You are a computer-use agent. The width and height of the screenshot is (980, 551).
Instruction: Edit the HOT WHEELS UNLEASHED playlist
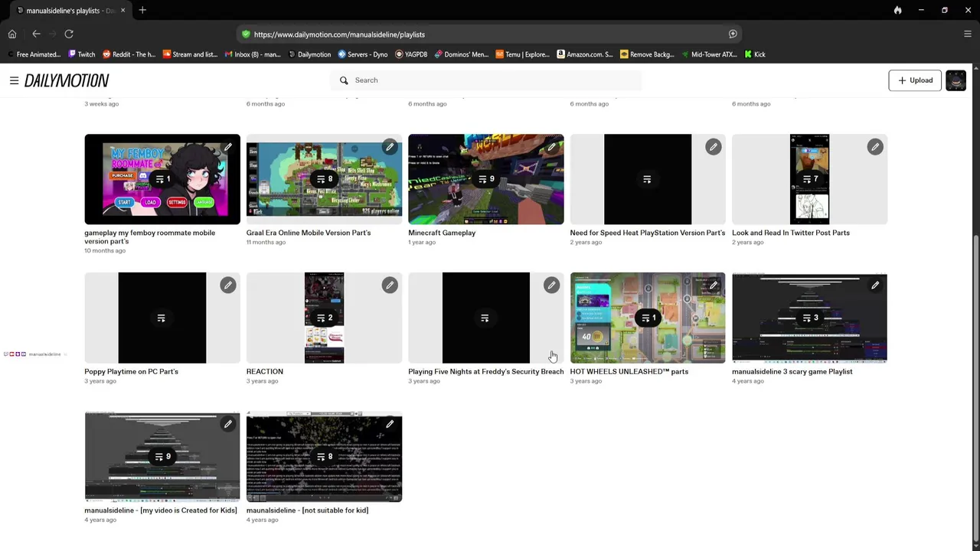713,285
